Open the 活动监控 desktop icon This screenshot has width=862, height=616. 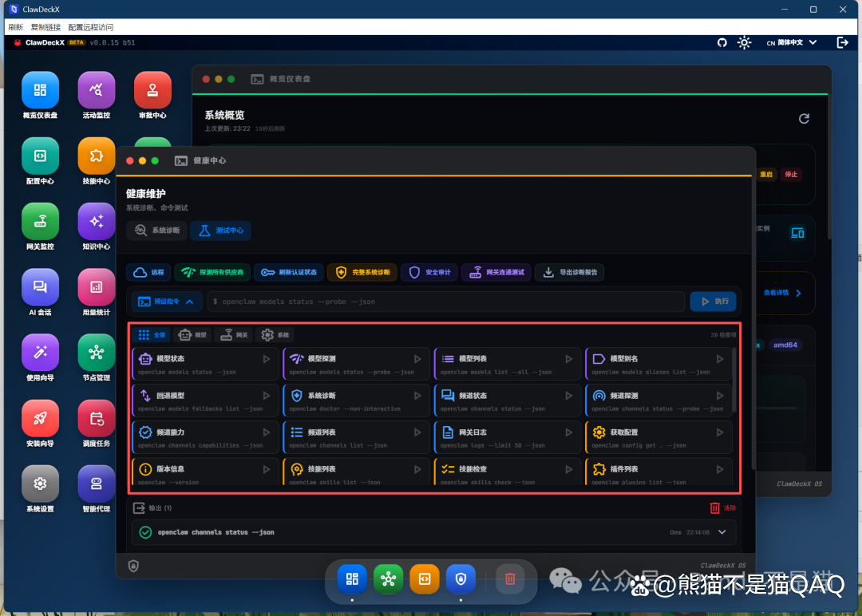[x=97, y=90]
